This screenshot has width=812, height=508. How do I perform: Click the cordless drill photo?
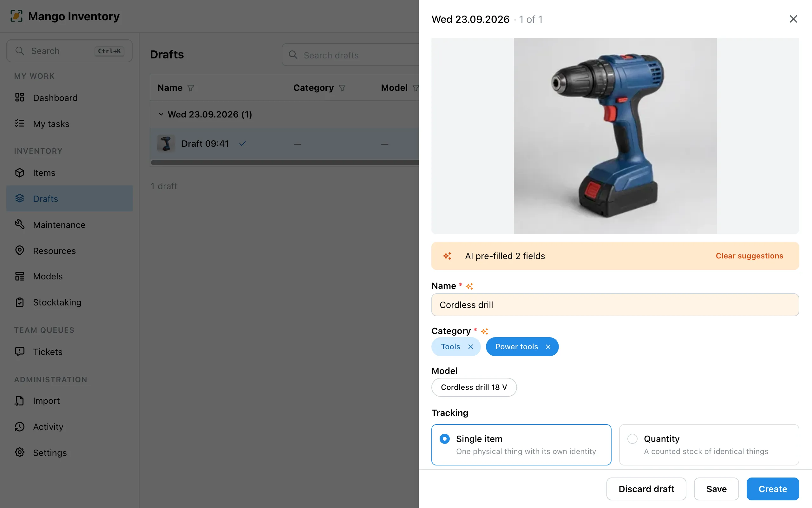(x=615, y=136)
